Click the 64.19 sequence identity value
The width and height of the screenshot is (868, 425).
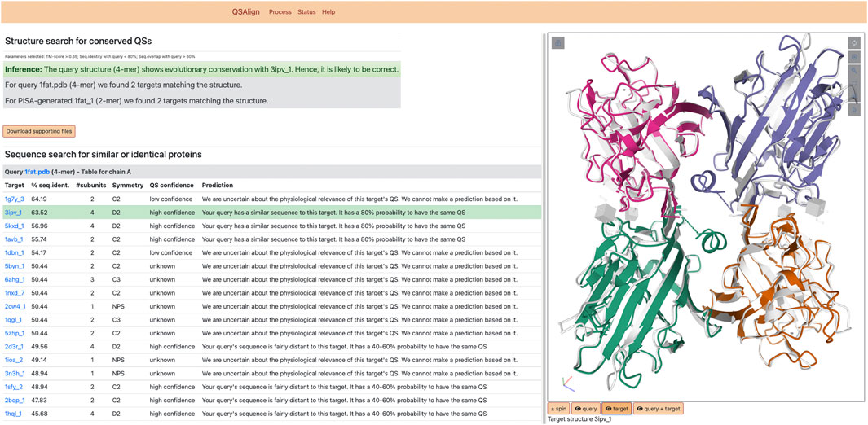(39, 199)
